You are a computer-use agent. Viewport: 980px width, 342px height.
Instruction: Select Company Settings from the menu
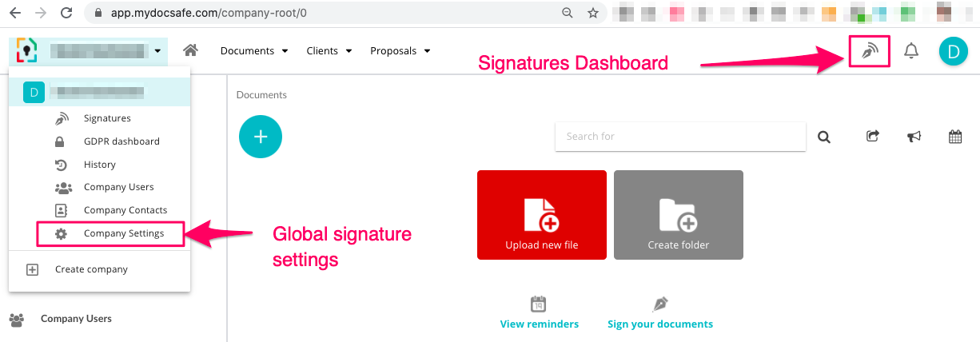[123, 233]
